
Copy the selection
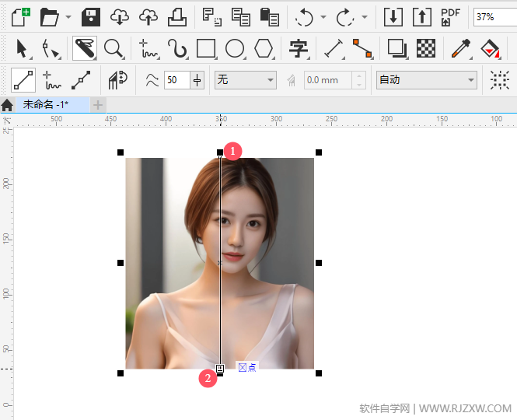click(241, 17)
